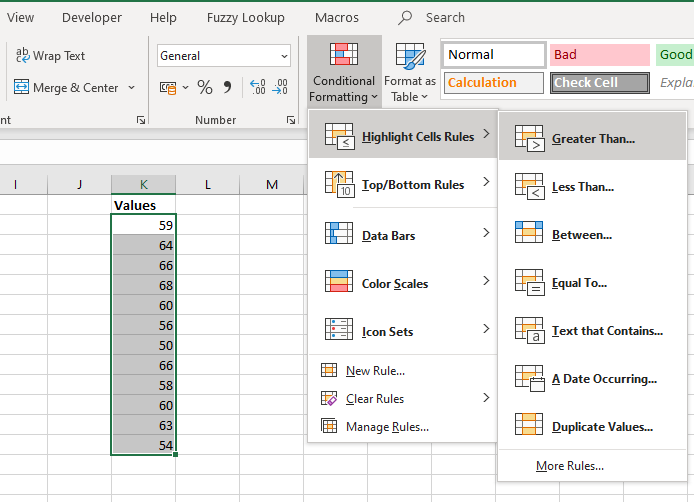Open the Fuzzy Lookup tab

point(245,17)
